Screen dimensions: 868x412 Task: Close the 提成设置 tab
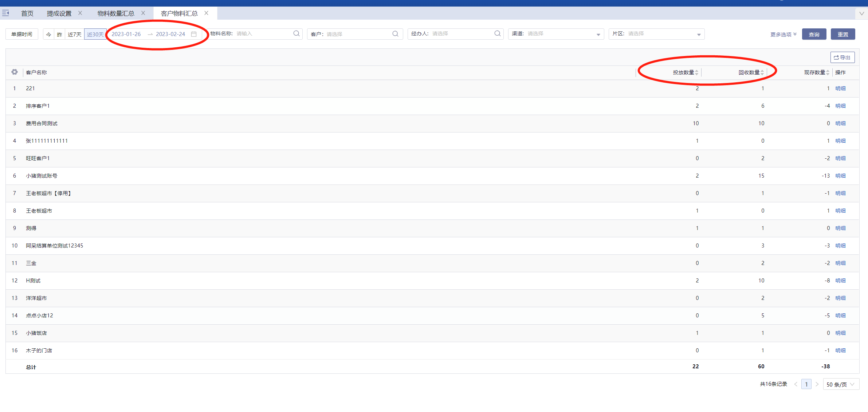(x=80, y=13)
